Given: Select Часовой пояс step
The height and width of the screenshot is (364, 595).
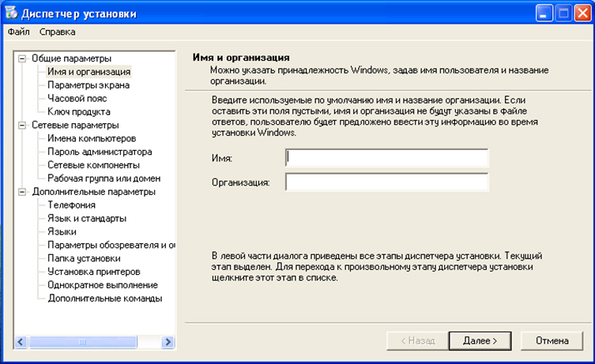Looking at the screenshot, I should 77,99.
